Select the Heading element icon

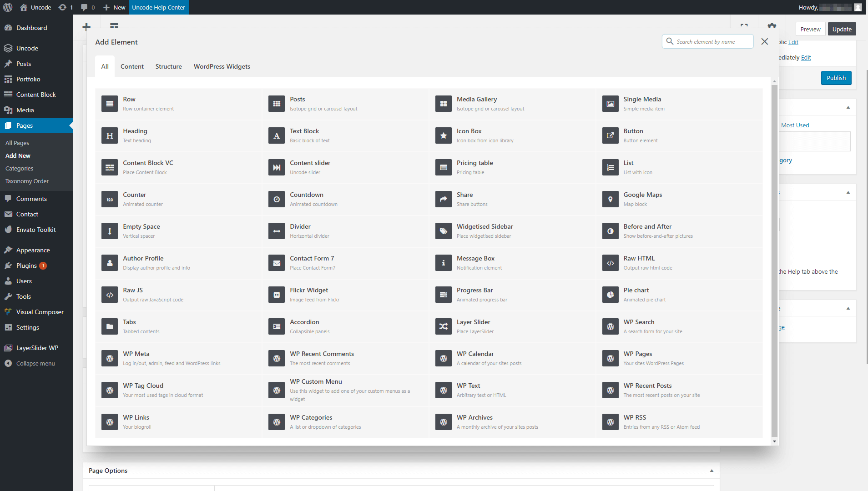pyautogui.click(x=110, y=135)
